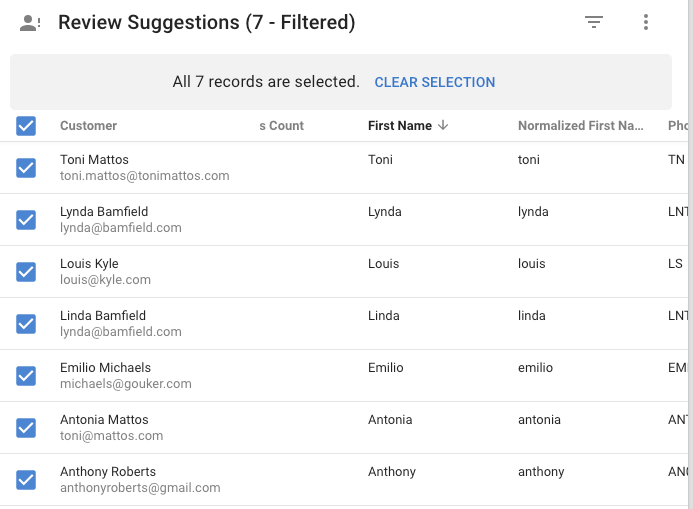Image resolution: width=693 pixels, height=509 pixels.
Task: Toggle the Anthony Roberts row checkbox
Action: tap(26, 480)
